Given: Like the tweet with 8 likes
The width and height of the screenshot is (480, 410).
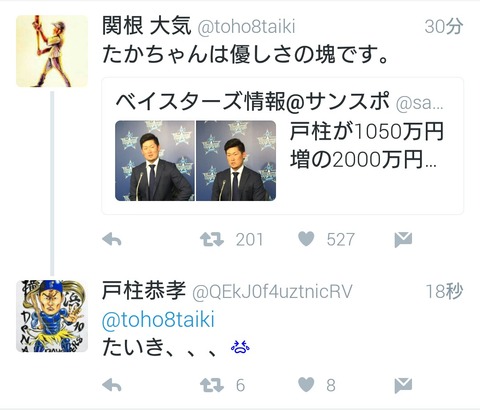Looking at the screenshot, I should point(306,385).
